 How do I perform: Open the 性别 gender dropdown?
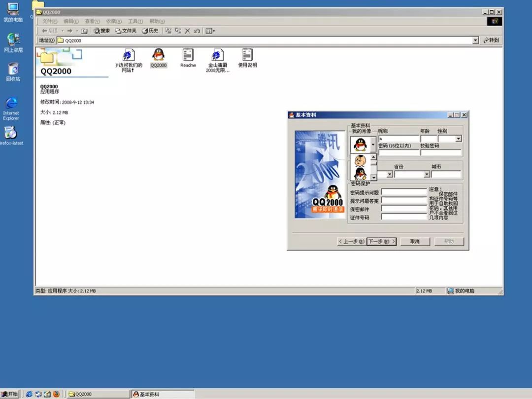pos(459,139)
